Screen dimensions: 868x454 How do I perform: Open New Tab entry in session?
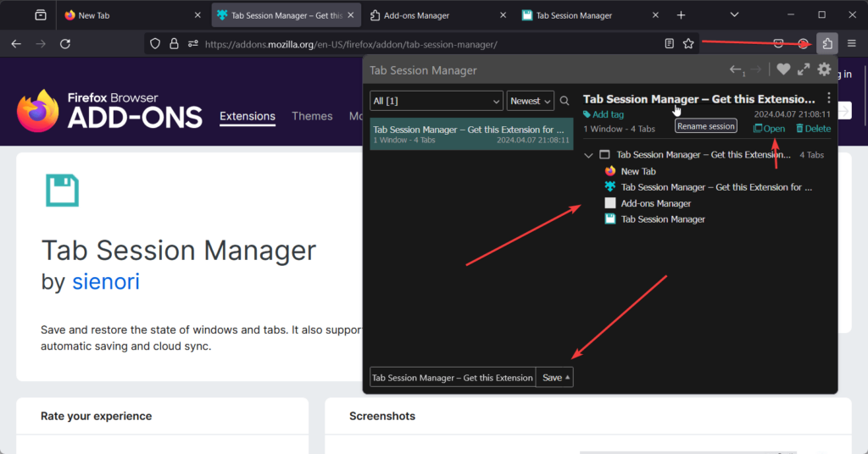click(x=637, y=171)
